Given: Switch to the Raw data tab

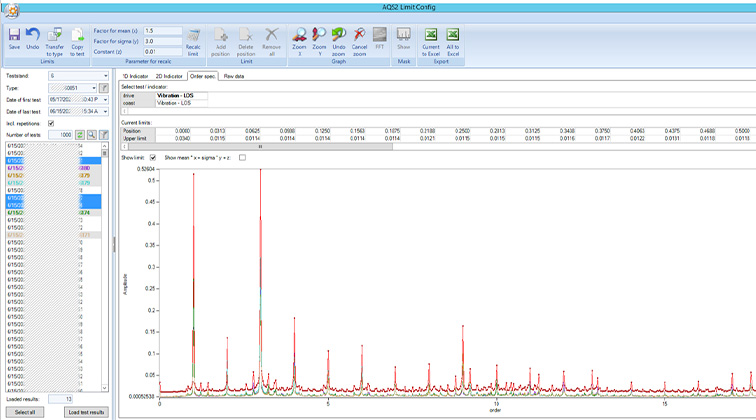Looking at the screenshot, I should pos(234,76).
